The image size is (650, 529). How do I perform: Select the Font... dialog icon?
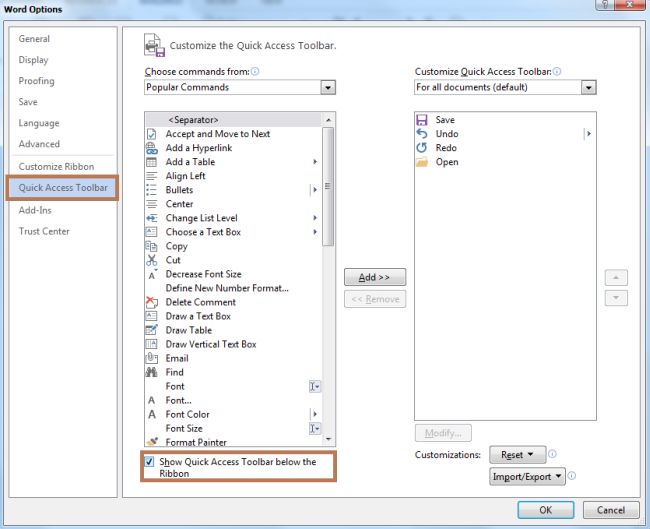coord(152,400)
